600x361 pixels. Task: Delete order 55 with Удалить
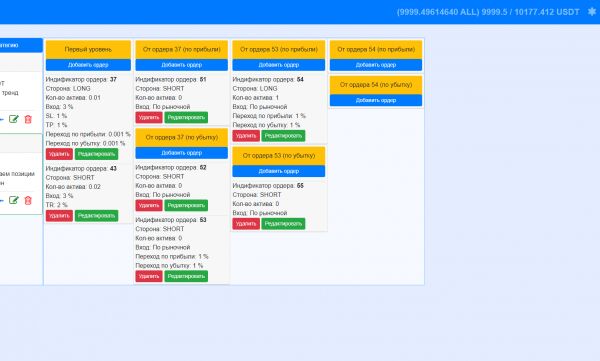(x=246, y=224)
